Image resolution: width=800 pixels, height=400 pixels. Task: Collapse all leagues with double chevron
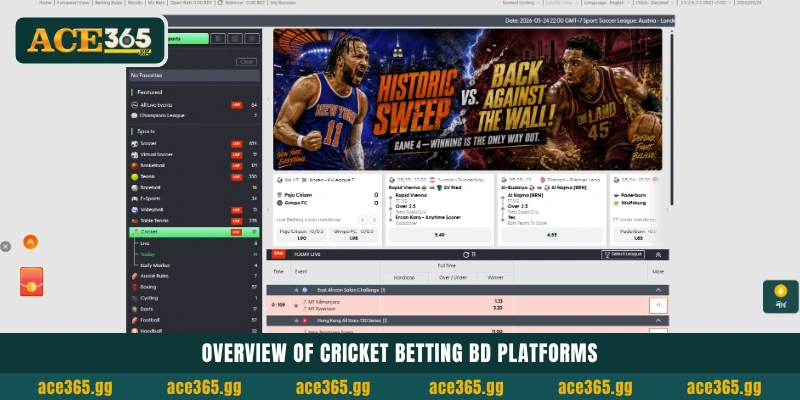click(x=658, y=255)
